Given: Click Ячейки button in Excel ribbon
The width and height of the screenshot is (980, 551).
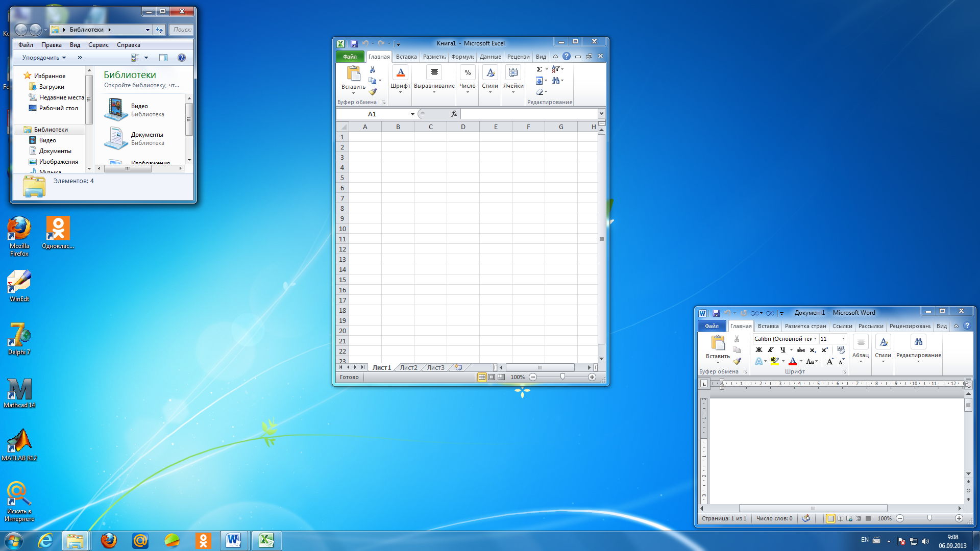Looking at the screenshot, I should click(513, 80).
